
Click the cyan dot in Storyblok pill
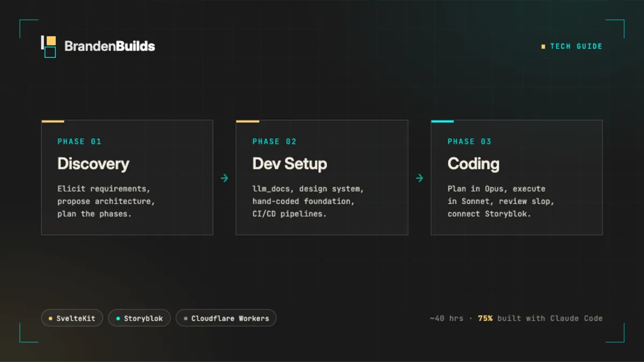coord(118,319)
